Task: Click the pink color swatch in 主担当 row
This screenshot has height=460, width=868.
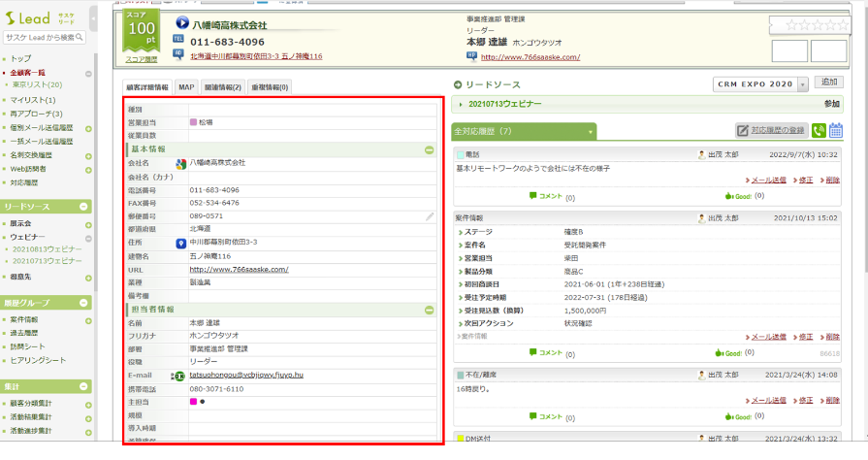Action: point(193,401)
